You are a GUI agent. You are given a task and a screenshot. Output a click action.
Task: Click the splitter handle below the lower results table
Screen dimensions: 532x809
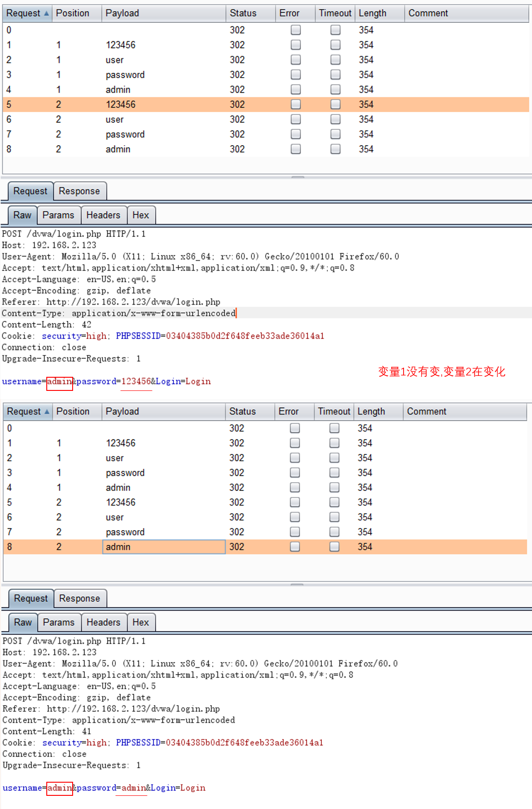(x=297, y=584)
